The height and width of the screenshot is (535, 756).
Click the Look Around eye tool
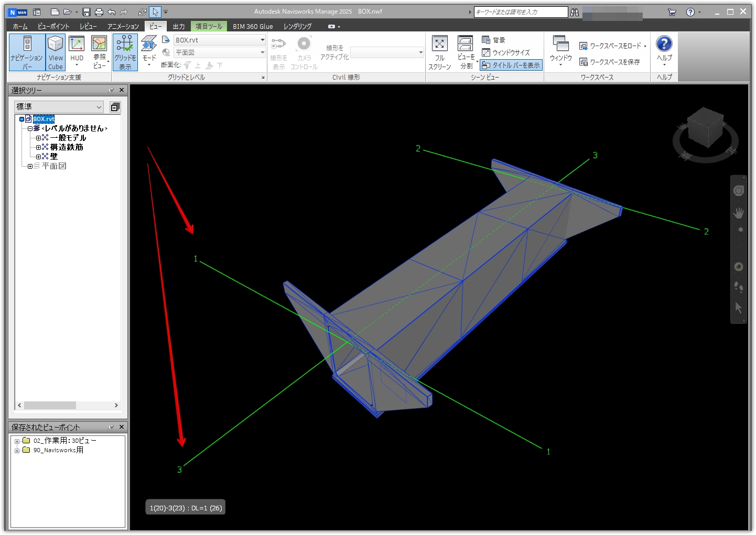pos(738,267)
